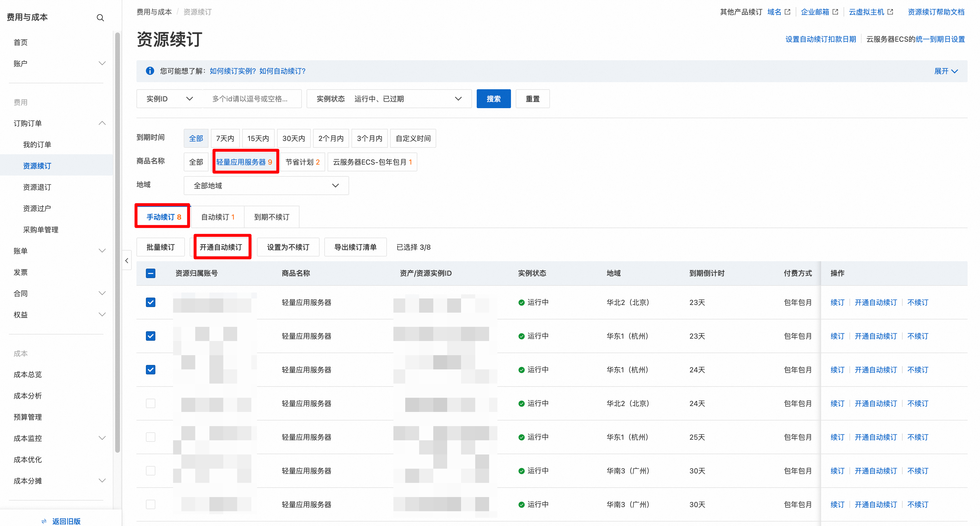Screen dimensions: 980x526
Task: Choose the 自定义时间 expiry filter
Action: [413, 138]
